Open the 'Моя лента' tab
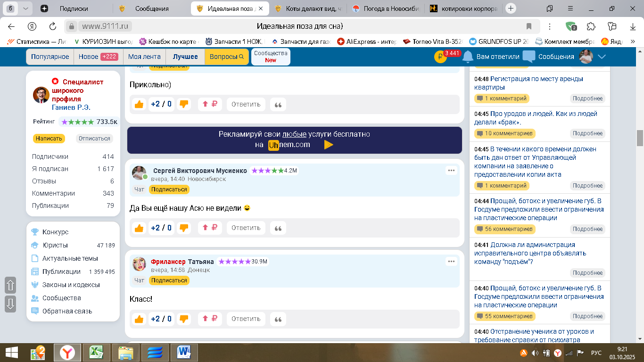 tap(144, 57)
